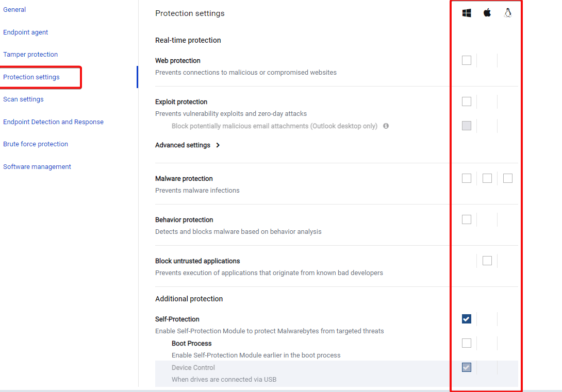This screenshot has height=392, width=562.
Task: Switch to Endpoint agent section
Action: point(26,32)
